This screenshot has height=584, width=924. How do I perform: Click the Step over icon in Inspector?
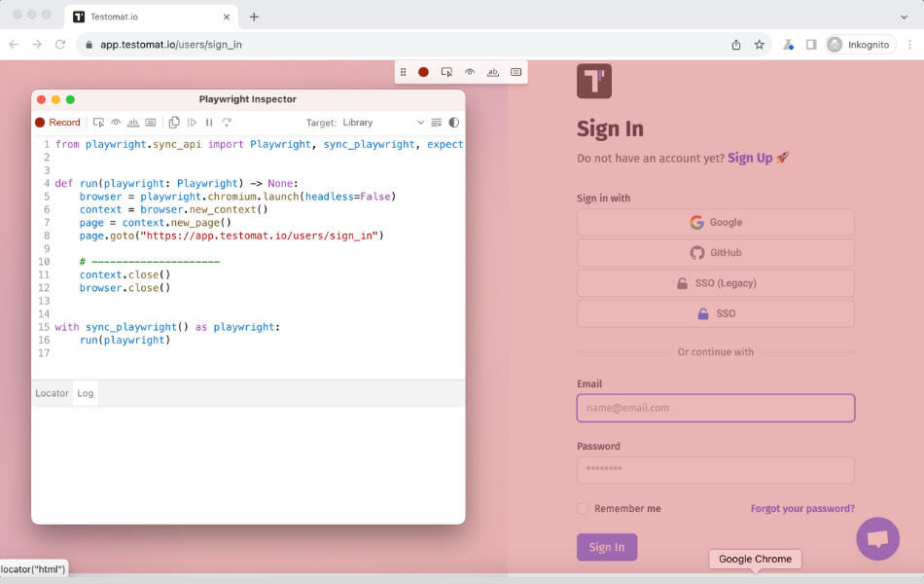[x=227, y=123]
